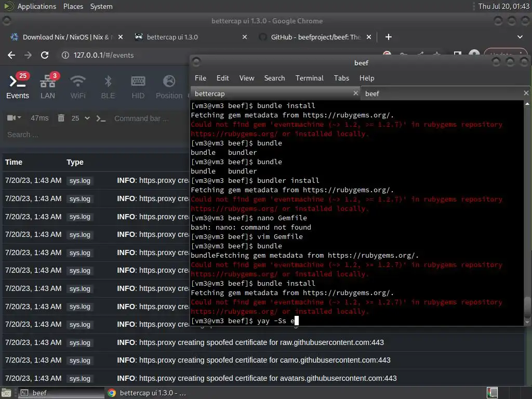
Task: Click the camo.githubusercontent.com:443 event row
Action: coord(263,361)
